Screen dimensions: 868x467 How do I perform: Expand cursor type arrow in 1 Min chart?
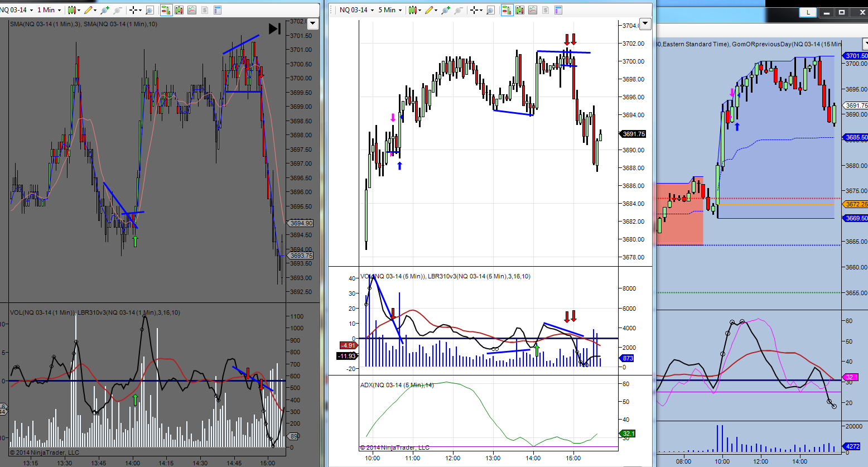pos(141,10)
